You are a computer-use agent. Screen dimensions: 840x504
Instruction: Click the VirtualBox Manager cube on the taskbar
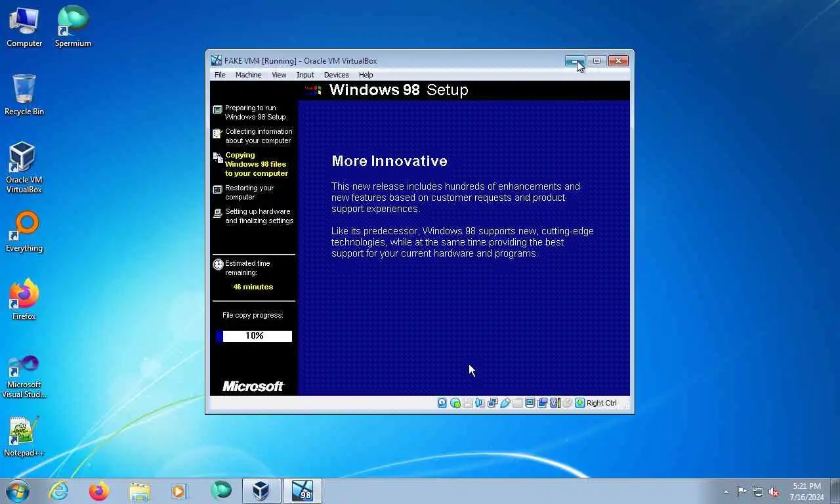click(x=261, y=491)
